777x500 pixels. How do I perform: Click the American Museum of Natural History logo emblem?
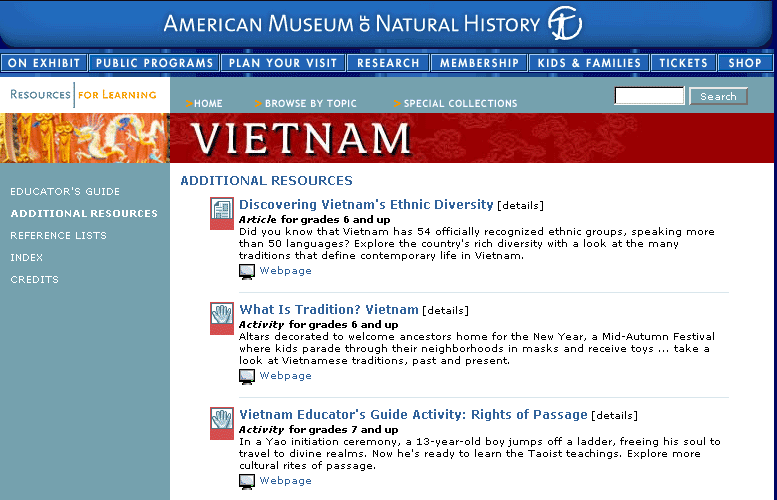(565, 23)
